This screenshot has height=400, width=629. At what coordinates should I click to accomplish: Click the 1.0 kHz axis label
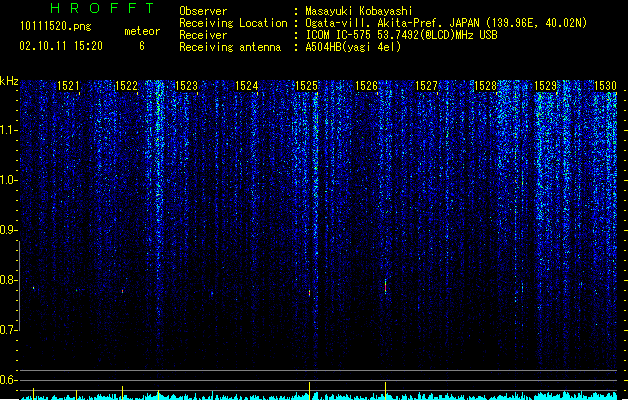point(9,180)
